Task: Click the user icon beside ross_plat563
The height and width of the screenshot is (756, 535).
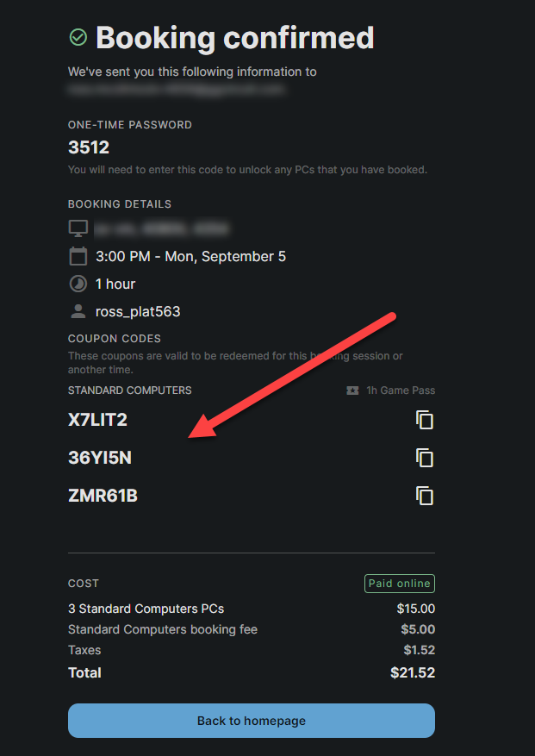Action: click(78, 311)
